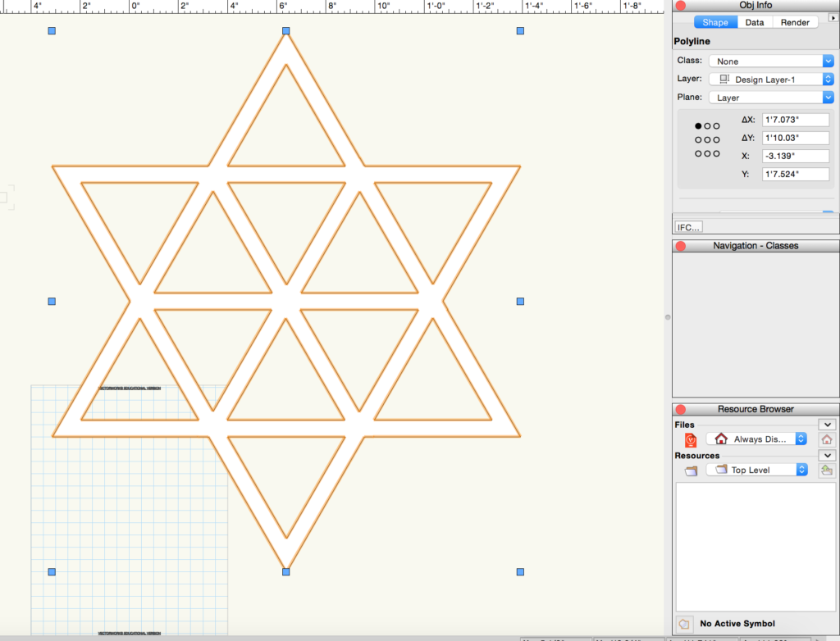
Task: Close the Resource Browser palette
Action: (681, 409)
